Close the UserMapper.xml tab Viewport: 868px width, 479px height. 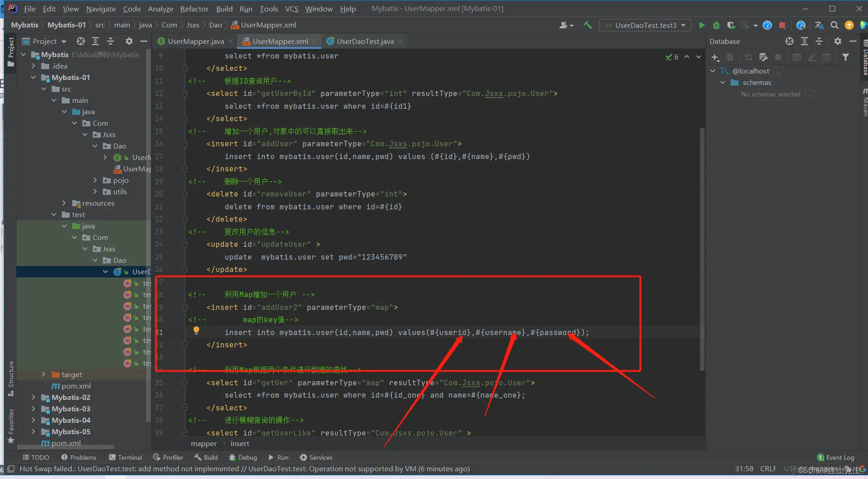[x=315, y=41]
